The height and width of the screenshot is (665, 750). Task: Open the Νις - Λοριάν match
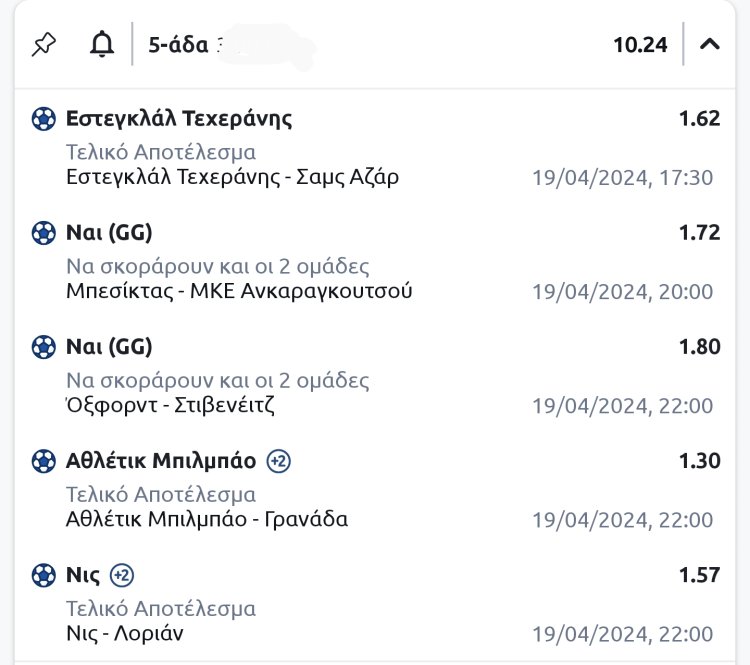click(124, 634)
